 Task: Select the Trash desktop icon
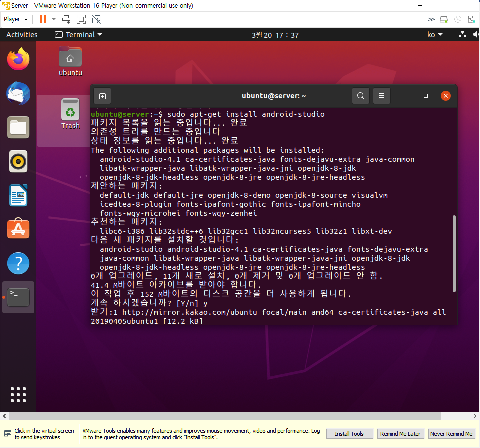coord(70,114)
